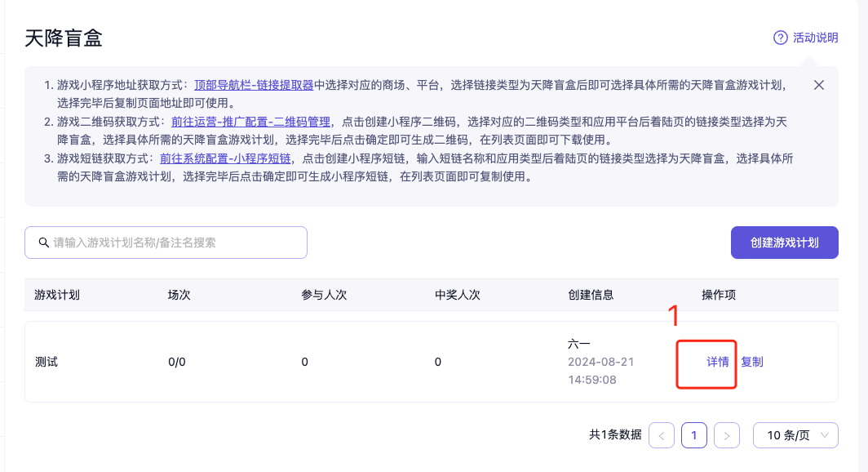
Task: Click the 创建信息 column header
Action: [x=591, y=295]
